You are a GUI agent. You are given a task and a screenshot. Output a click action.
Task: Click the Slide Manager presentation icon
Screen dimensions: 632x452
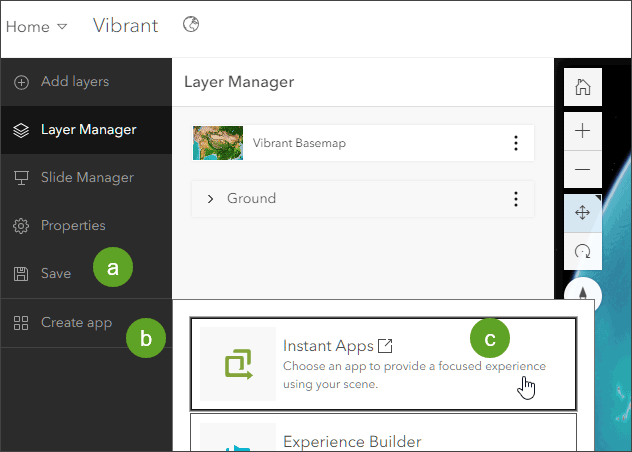click(x=21, y=178)
